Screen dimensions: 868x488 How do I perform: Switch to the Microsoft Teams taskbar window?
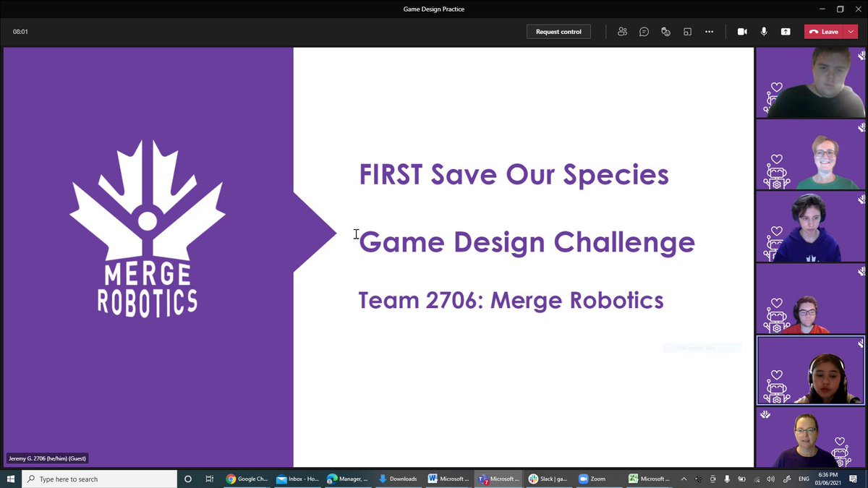tap(499, 479)
